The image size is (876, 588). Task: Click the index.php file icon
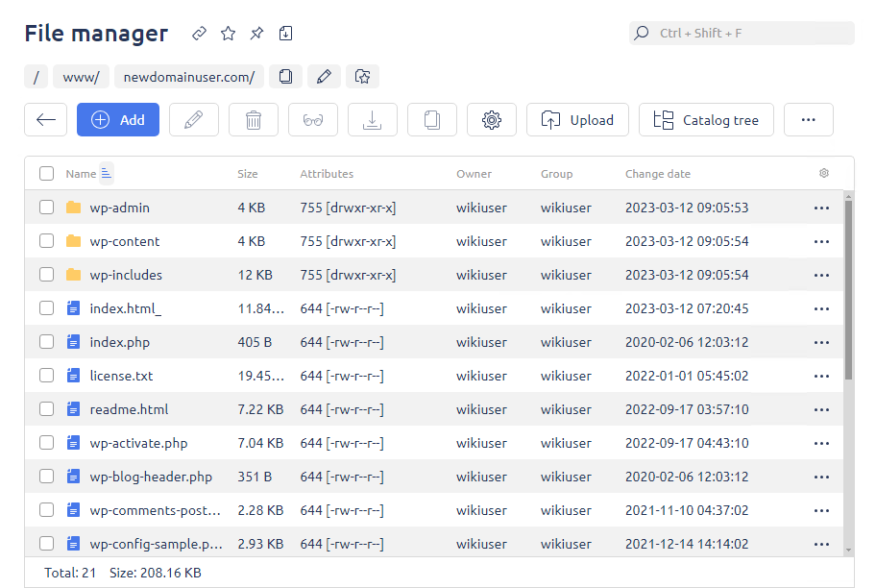point(73,341)
